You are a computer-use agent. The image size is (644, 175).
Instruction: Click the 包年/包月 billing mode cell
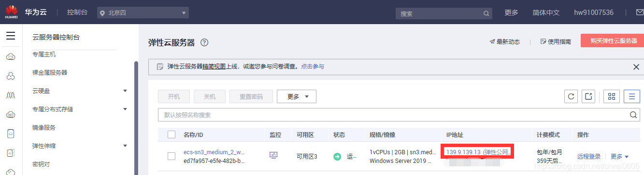click(x=550, y=152)
